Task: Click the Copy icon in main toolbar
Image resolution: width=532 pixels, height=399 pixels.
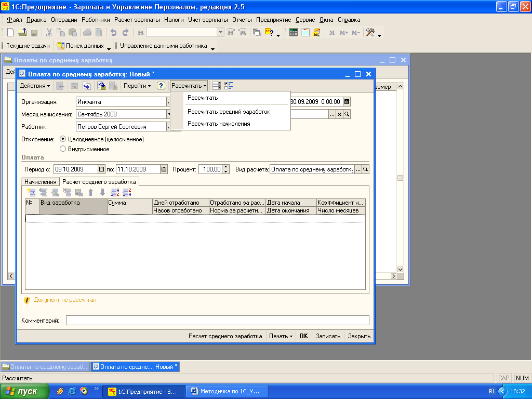Action: pos(61,32)
